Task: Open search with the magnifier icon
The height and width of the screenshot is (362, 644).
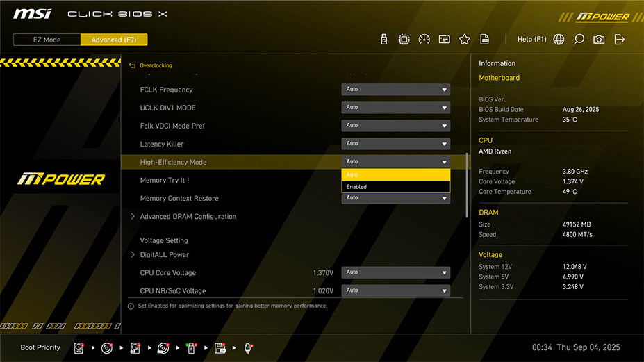Action: tap(579, 40)
